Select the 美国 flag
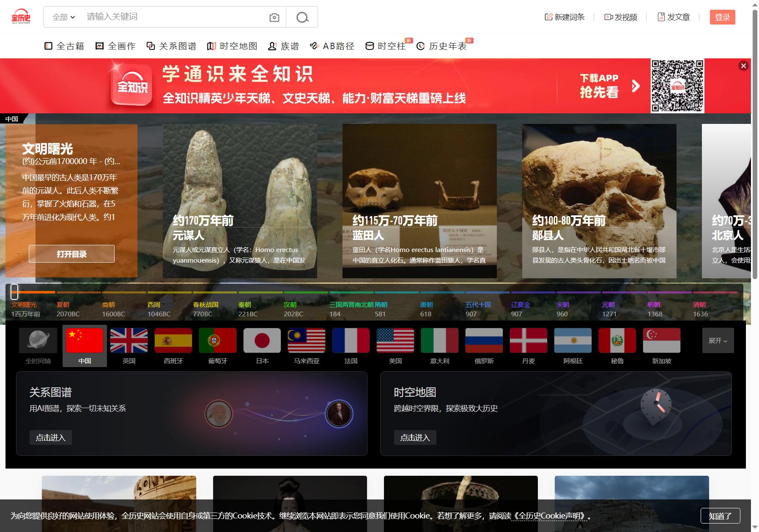The height and width of the screenshot is (532, 759). point(395,340)
